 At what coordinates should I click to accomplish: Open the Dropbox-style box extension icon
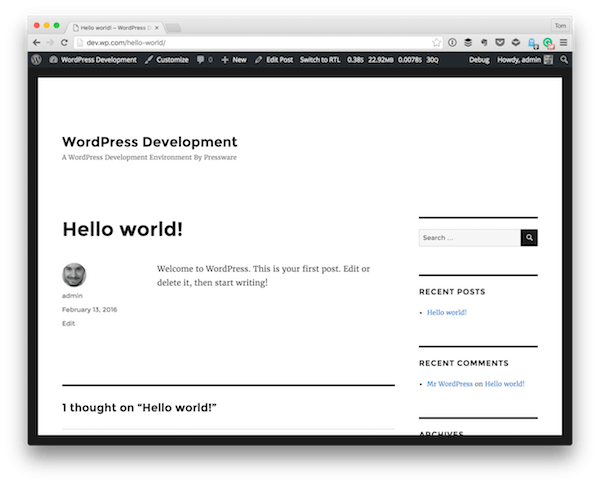coord(516,42)
